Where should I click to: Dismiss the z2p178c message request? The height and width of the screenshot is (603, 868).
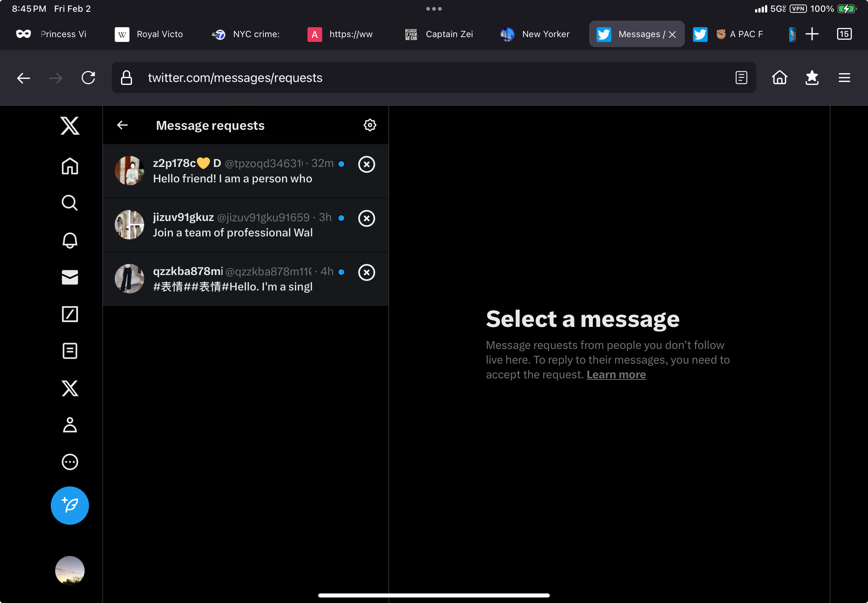coord(366,164)
